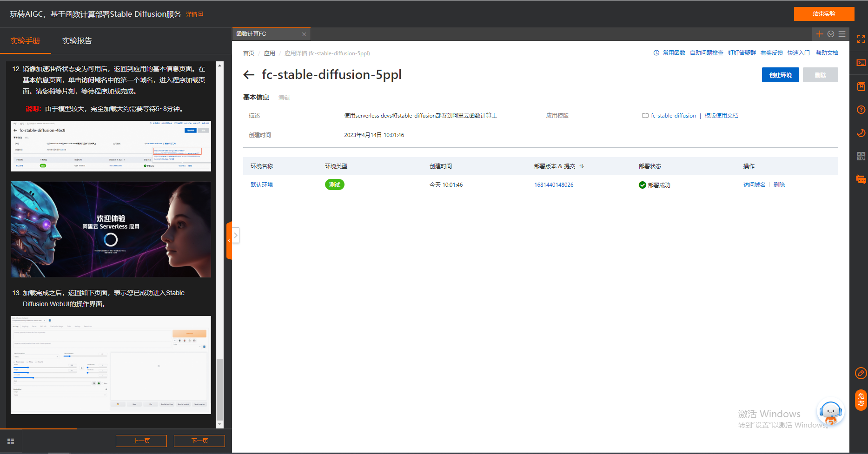Image resolution: width=868 pixels, height=454 pixels.
Task: Switch to 实验报告 tab
Action: (x=77, y=41)
